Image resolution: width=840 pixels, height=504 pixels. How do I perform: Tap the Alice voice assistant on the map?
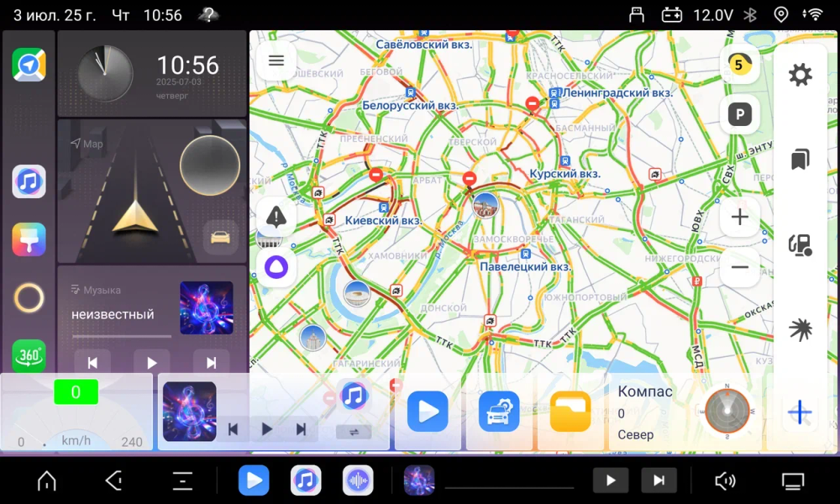[x=277, y=267]
